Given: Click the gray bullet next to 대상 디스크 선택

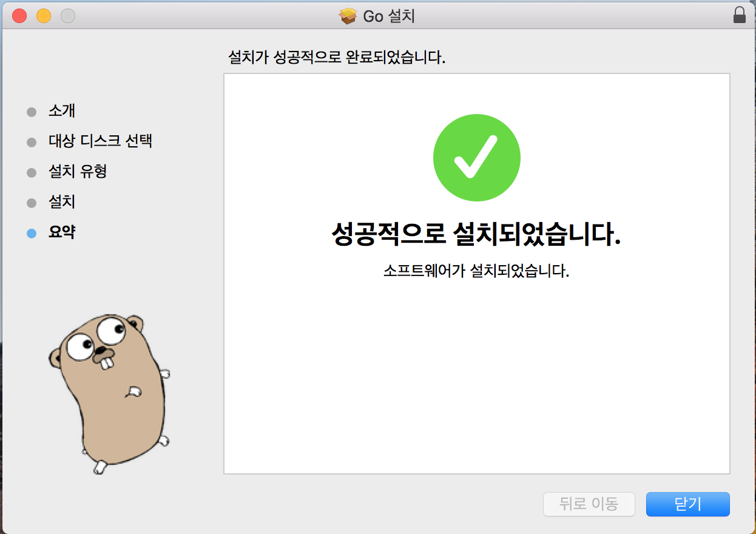Looking at the screenshot, I should coord(32,142).
